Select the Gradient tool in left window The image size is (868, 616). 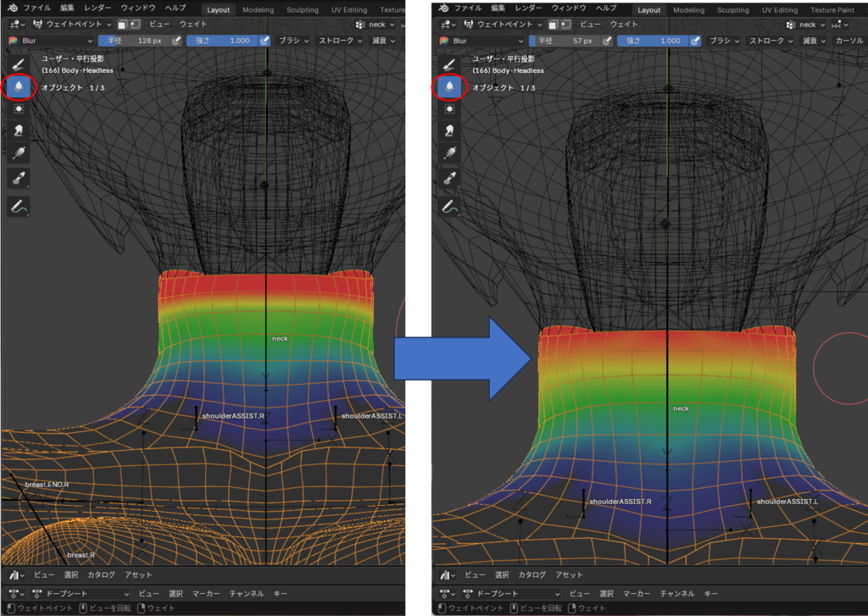(x=19, y=153)
